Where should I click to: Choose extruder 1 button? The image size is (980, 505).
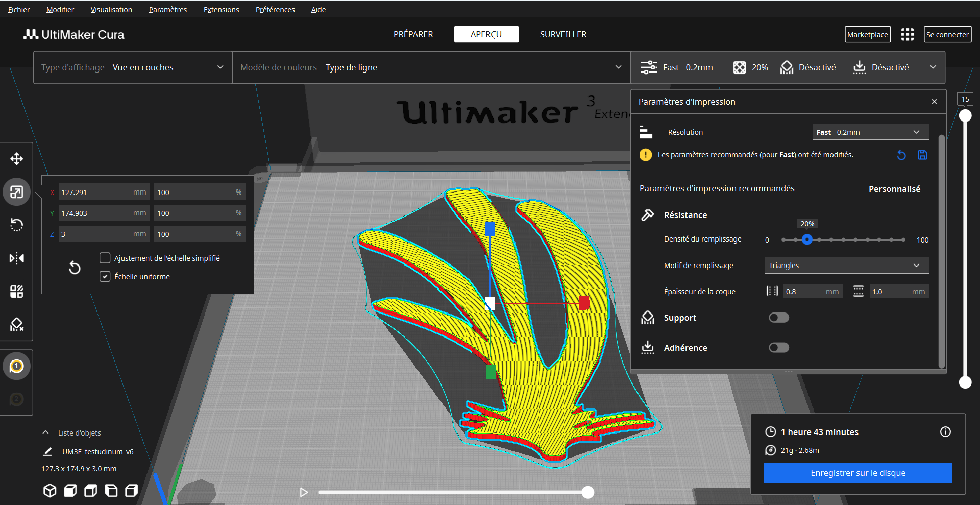[16, 366]
